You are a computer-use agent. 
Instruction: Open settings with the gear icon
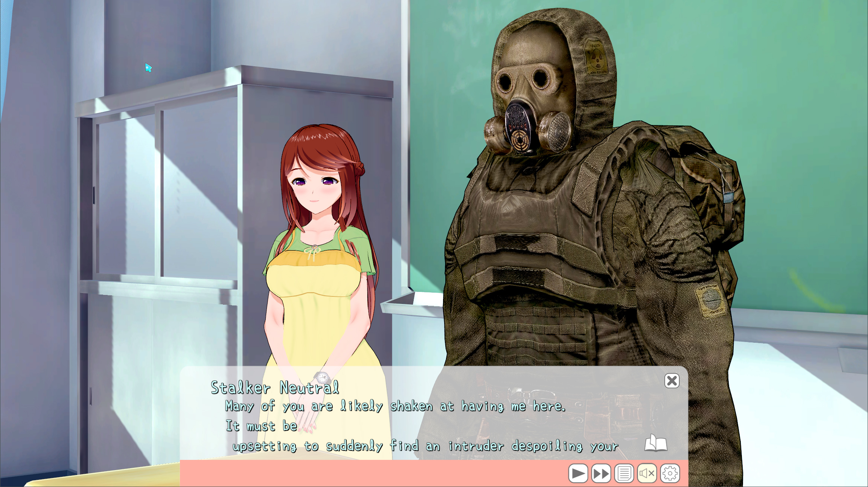tap(670, 473)
